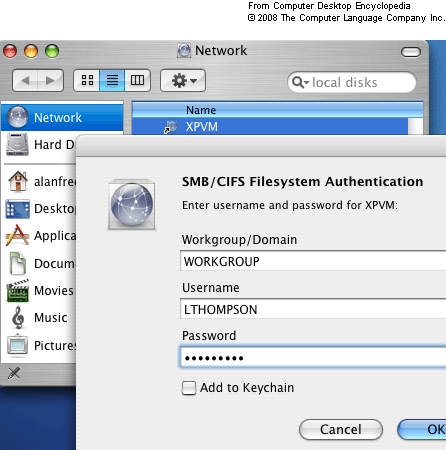Click the Documents page icon

(x=18, y=263)
